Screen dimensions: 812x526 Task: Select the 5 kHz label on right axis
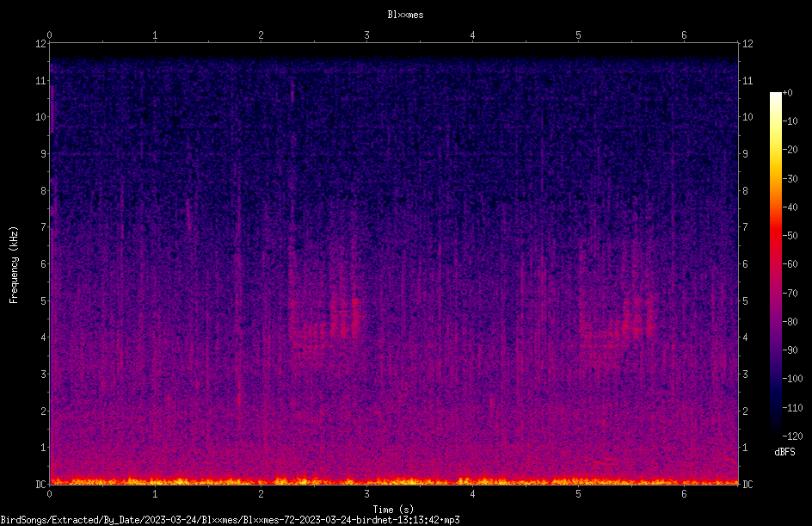tap(745, 300)
